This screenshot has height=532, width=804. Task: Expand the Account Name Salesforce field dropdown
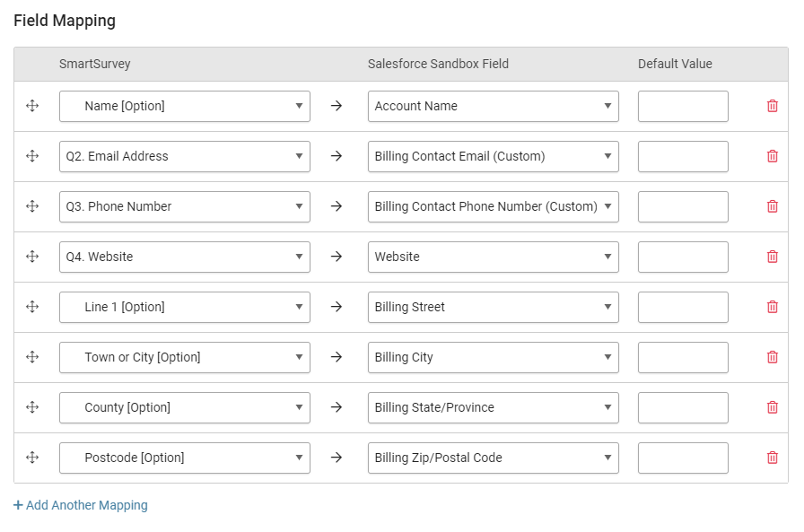[494, 106]
